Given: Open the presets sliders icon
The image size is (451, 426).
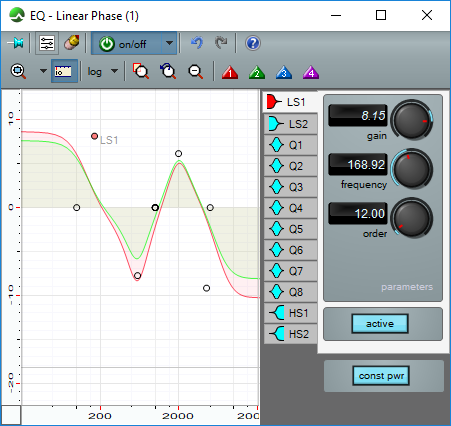Looking at the screenshot, I should coord(47,43).
